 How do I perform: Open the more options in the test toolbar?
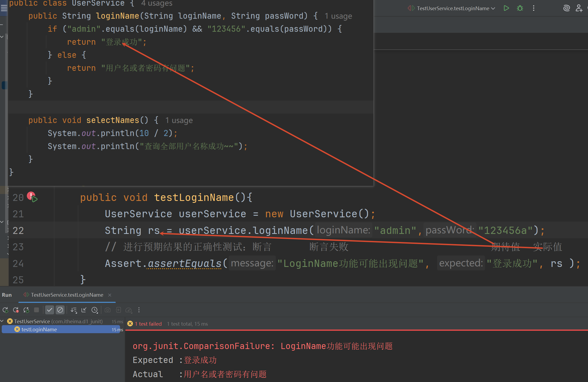coord(139,310)
